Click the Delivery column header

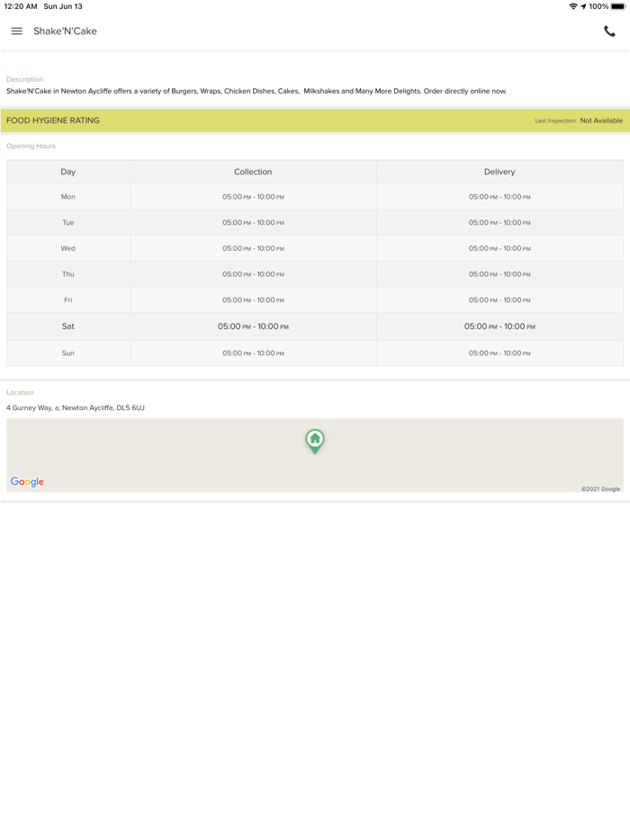(499, 172)
